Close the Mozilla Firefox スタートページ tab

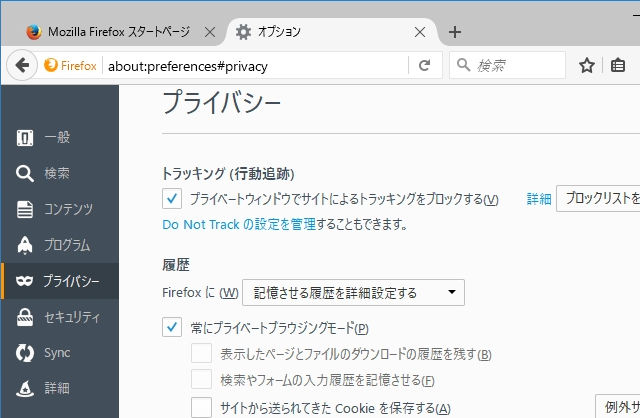coord(210,32)
